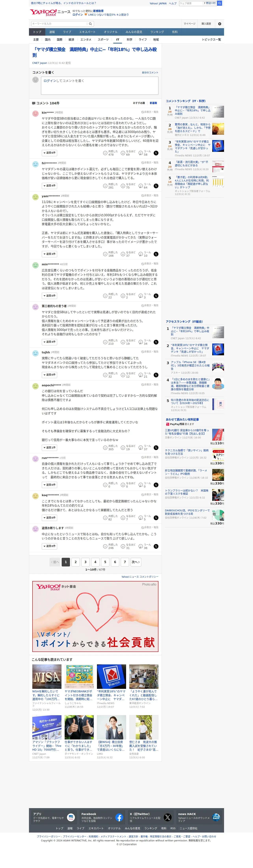Click the NISA article thumbnail

pyautogui.click(x=47, y=677)
